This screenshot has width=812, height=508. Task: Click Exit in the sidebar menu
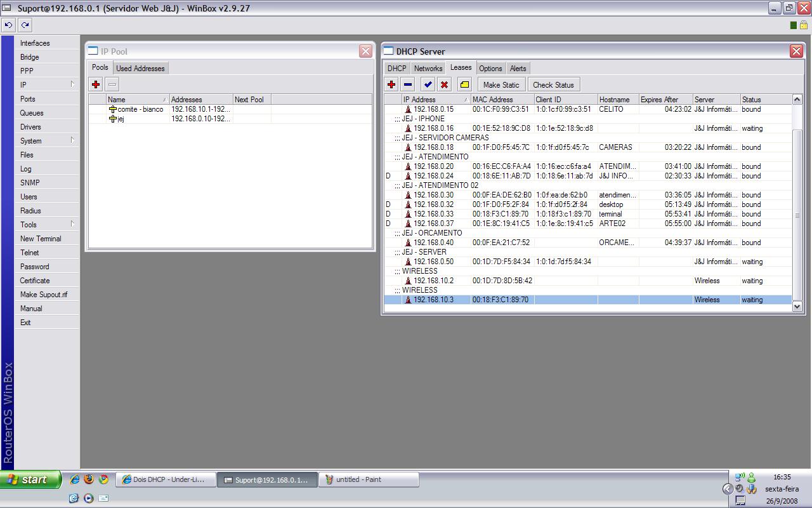point(46,322)
